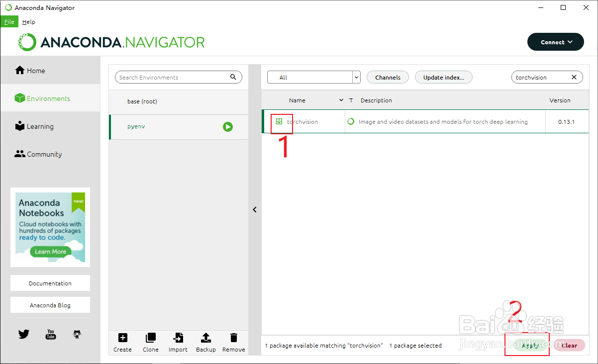Image resolution: width=598 pixels, height=364 pixels.
Task: Select the base (root) environment
Action: pyautogui.click(x=179, y=101)
